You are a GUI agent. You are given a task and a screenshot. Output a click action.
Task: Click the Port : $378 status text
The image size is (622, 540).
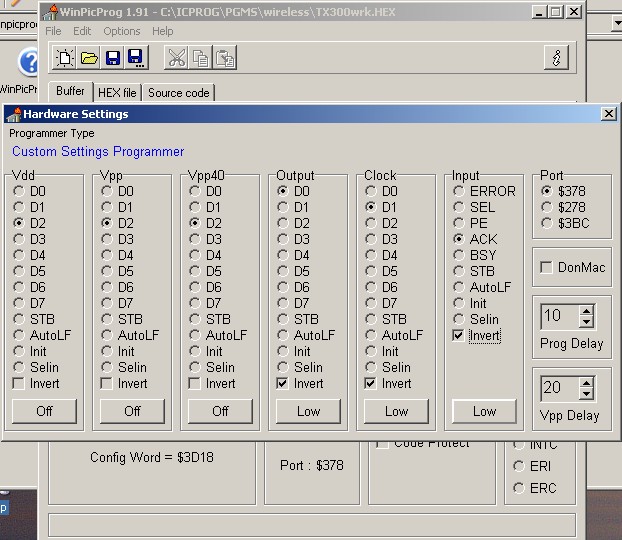pyautogui.click(x=312, y=465)
